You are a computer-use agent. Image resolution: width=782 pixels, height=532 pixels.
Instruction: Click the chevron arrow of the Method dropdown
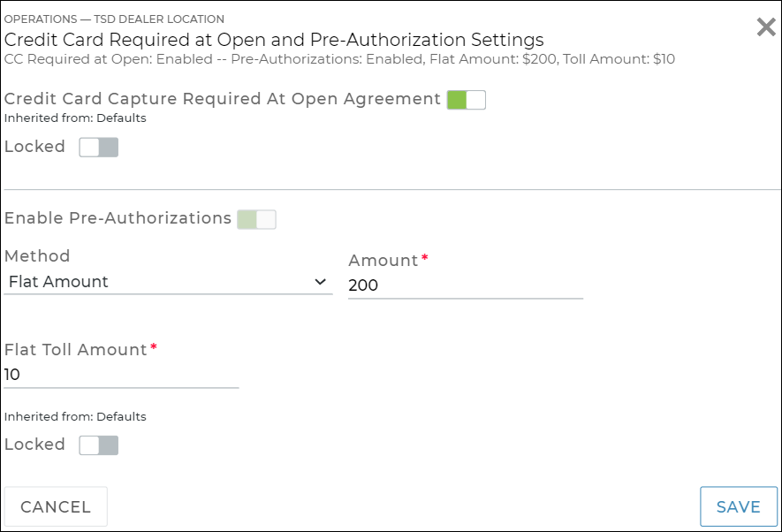coord(321,282)
